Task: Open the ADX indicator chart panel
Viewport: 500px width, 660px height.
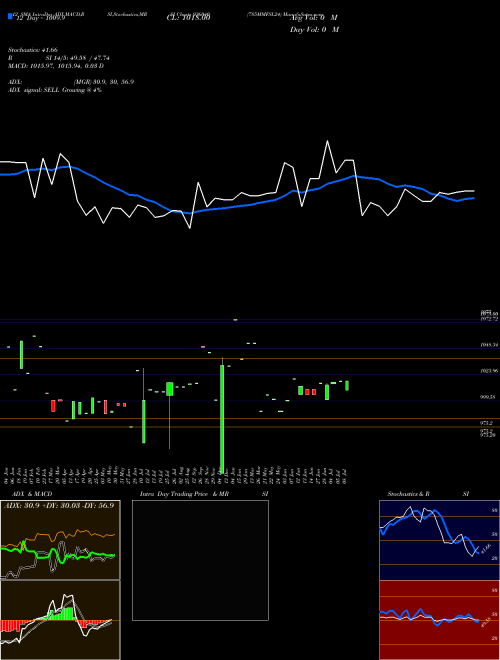Action: click(60, 540)
